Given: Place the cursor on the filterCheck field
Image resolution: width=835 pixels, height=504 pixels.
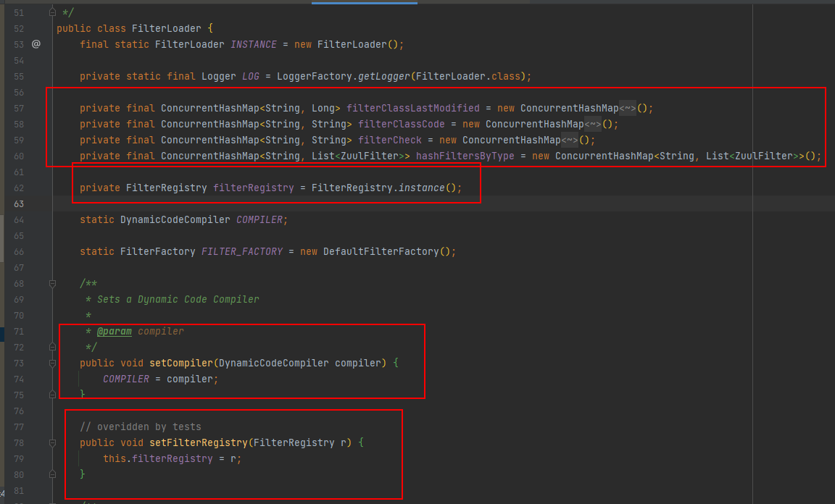Looking at the screenshot, I should (389, 140).
